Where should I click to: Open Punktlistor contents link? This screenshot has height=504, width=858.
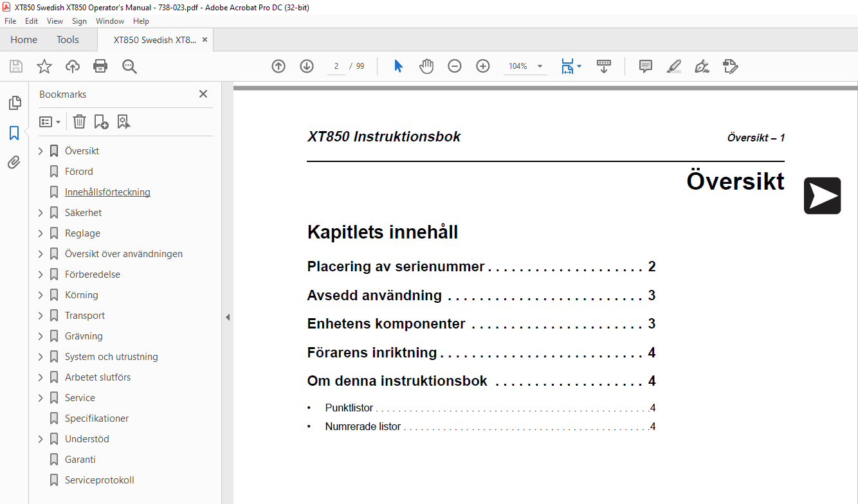tap(490, 408)
